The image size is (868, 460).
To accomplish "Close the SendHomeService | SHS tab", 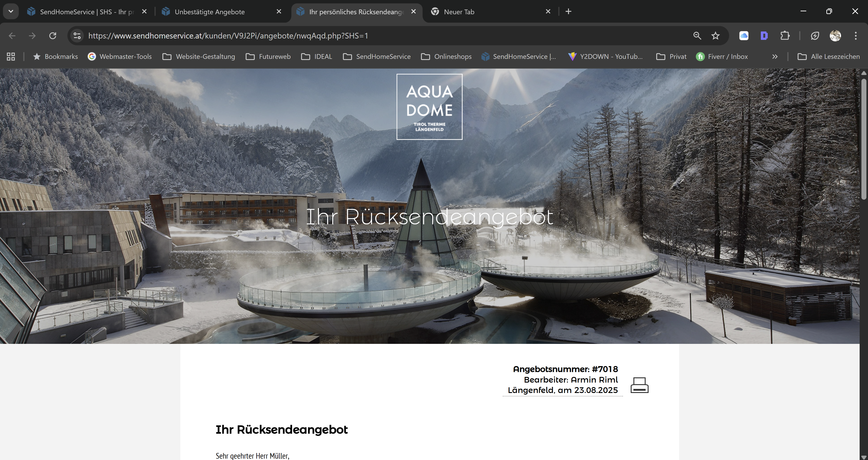I will 144,12.
